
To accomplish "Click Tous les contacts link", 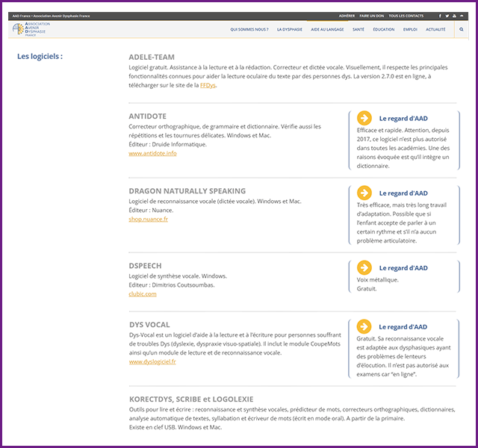I will pyautogui.click(x=406, y=16).
